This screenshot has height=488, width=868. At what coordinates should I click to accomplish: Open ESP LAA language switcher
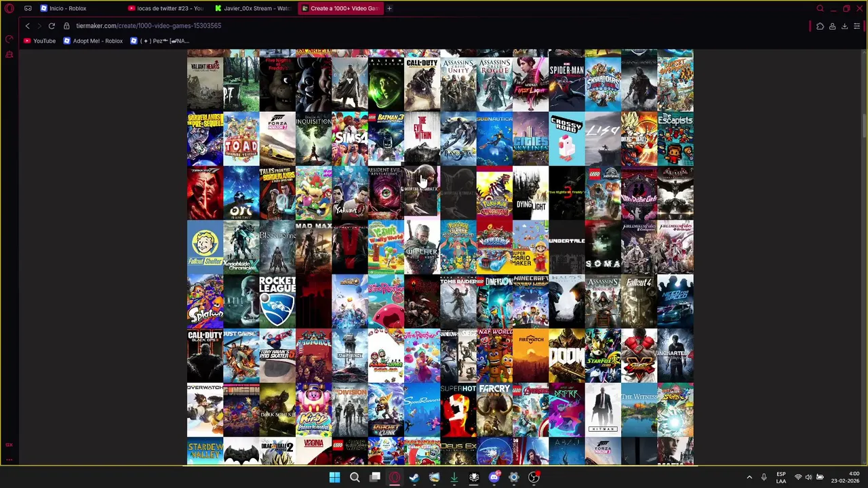point(781,477)
